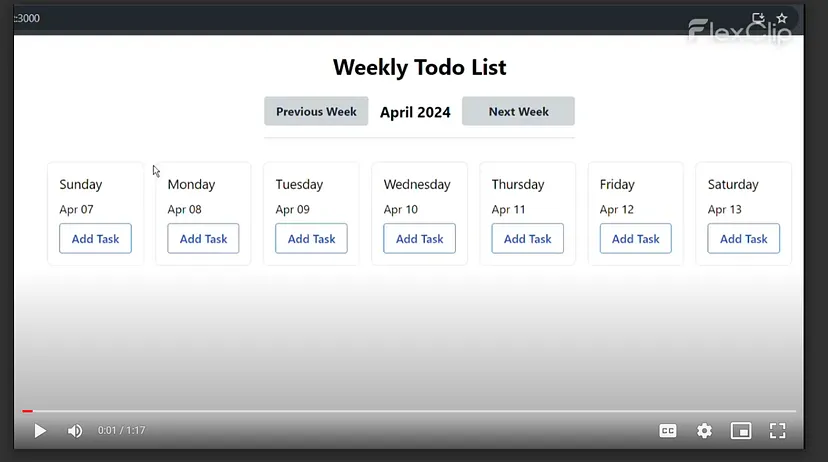Image resolution: width=828 pixels, height=462 pixels.
Task: Toggle closed captions (CC)
Action: pyautogui.click(x=668, y=431)
